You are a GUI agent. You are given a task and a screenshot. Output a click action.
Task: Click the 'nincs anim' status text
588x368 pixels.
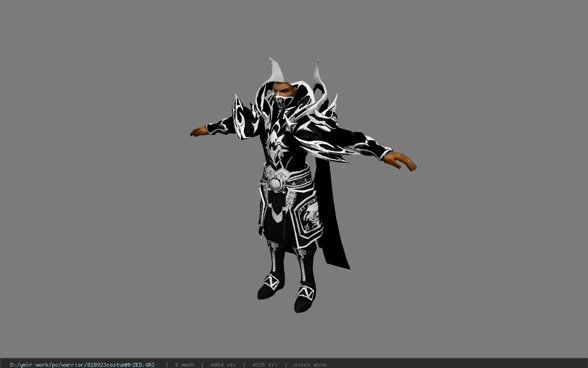click(310, 365)
